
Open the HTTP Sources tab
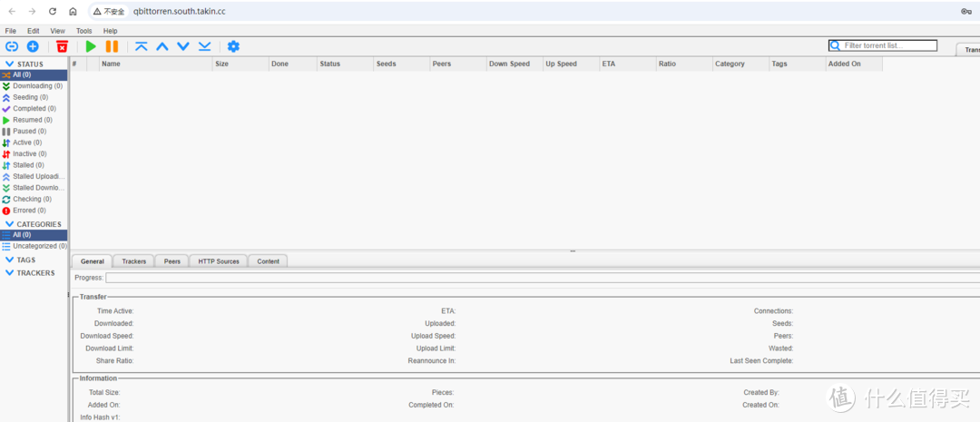pyautogui.click(x=219, y=261)
